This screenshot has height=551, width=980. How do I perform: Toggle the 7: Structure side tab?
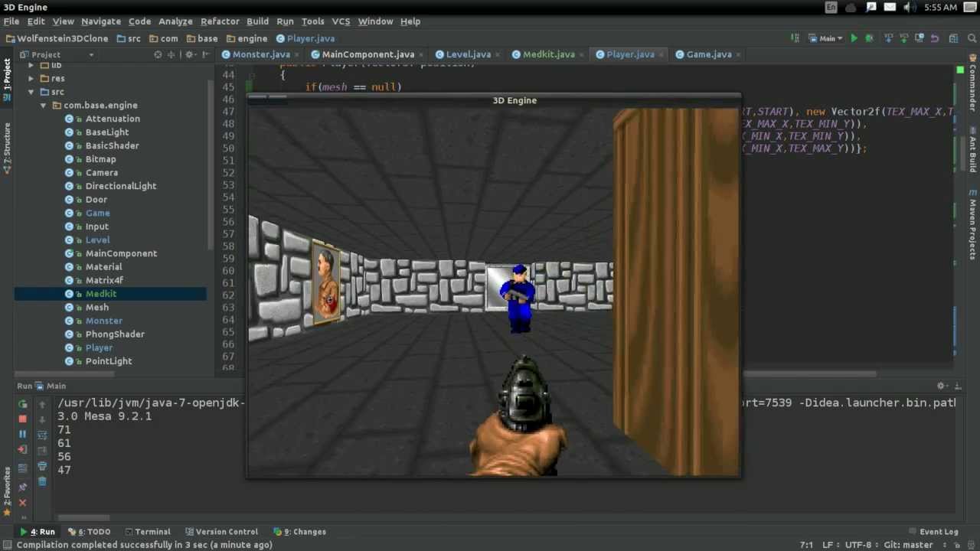7,148
